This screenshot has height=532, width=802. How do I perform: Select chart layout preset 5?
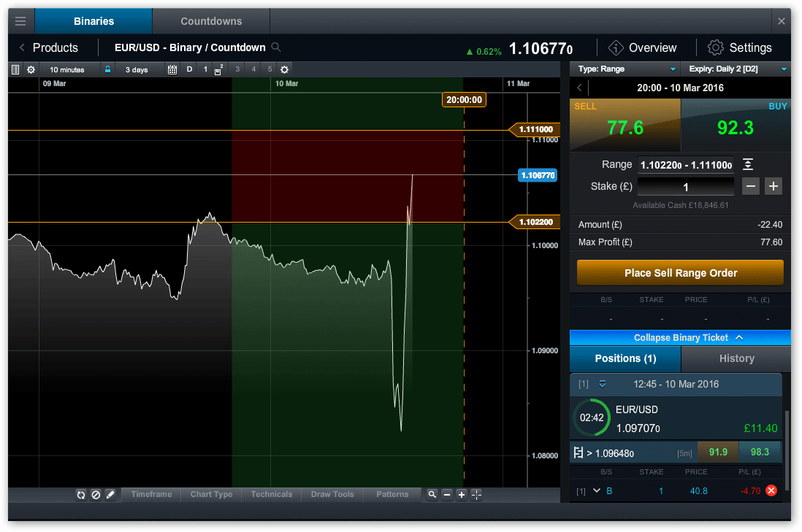pos(270,69)
